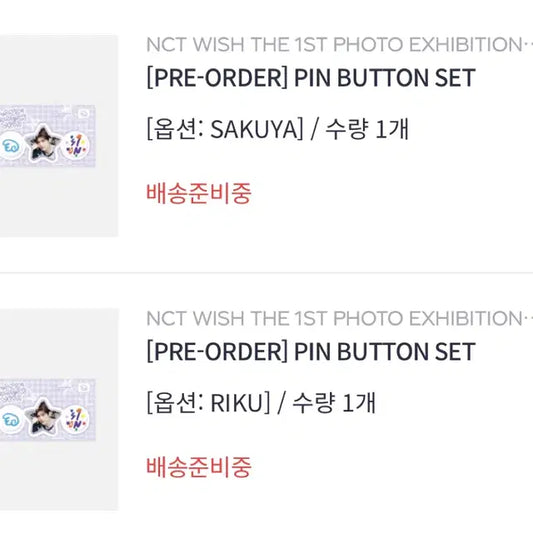This screenshot has height=533, width=533.
Task: Click 배송준비중 status under RIKU order
Action: [x=199, y=467]
